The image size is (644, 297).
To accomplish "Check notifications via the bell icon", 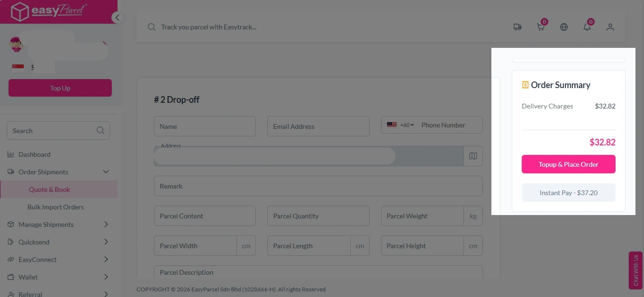I will click(587, 27).
